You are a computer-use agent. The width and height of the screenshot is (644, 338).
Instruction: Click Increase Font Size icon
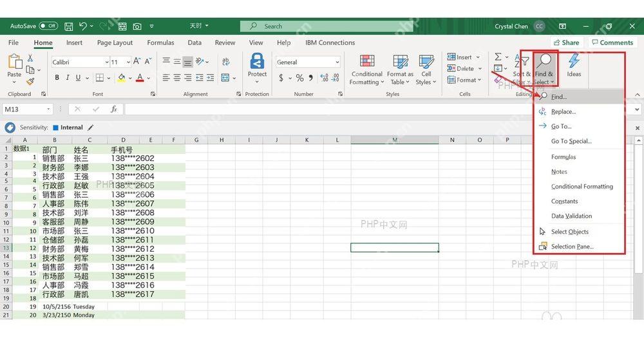pyautogui.click(x=137, y=62)
